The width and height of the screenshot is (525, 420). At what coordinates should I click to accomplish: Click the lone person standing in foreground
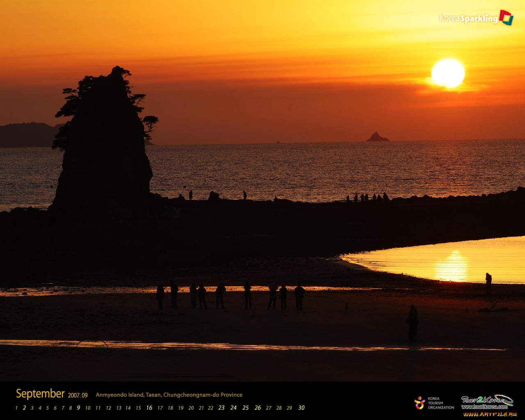coord(412,323)
